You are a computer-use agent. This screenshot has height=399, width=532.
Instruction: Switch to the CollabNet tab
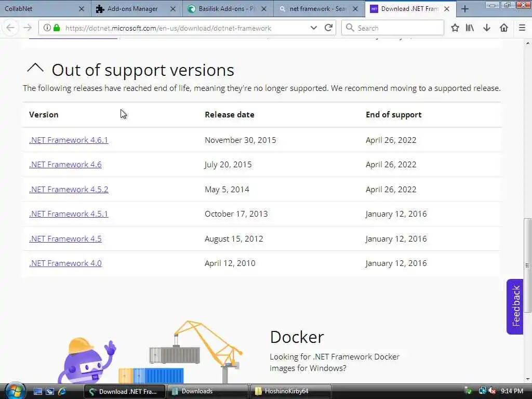point(41,9)
